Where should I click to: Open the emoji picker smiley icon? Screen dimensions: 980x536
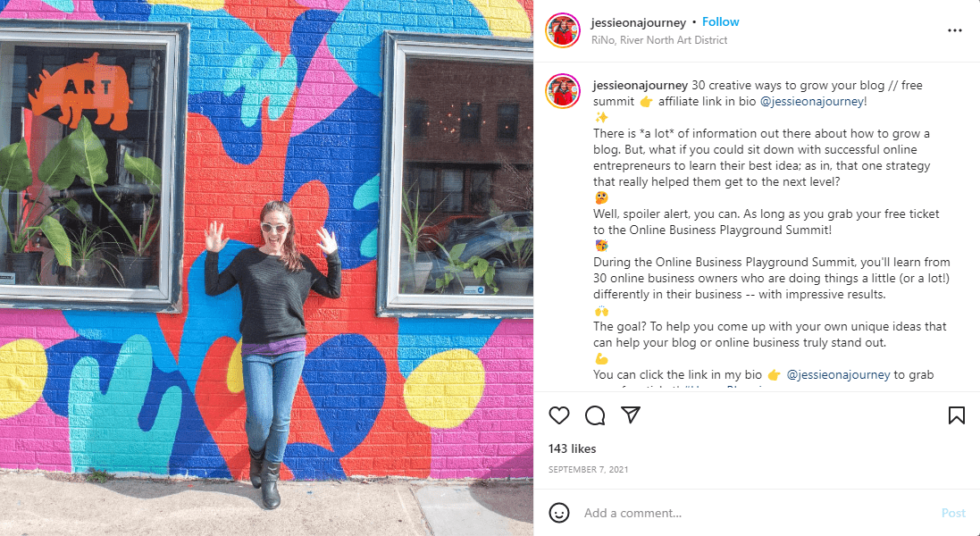click(x=558, y=513)
